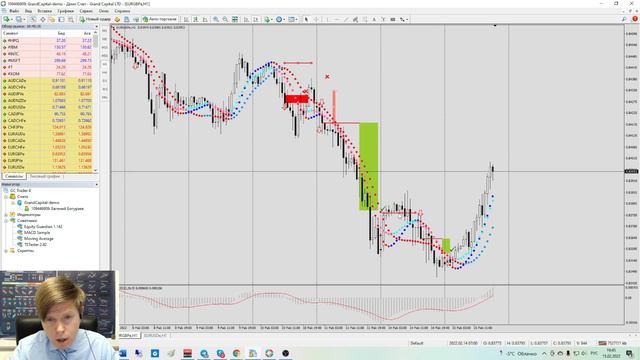Select the Fibonacci retracement tool
Screen dimensions: 640x360
[365, 19]
